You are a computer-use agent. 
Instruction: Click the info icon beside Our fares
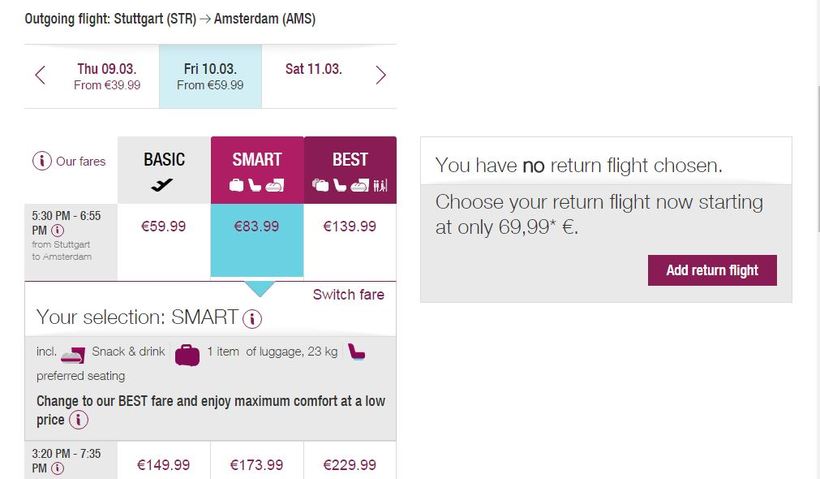point(43,161)
